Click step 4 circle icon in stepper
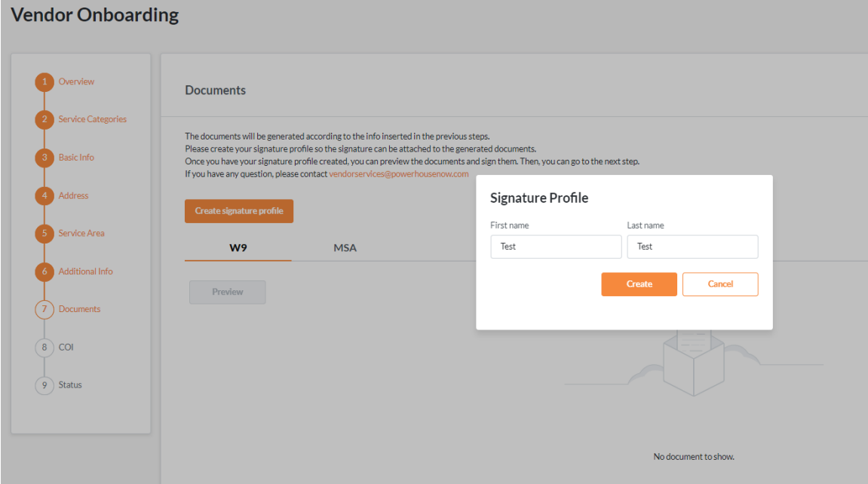The image size is (868, 484). pos(44,196)
